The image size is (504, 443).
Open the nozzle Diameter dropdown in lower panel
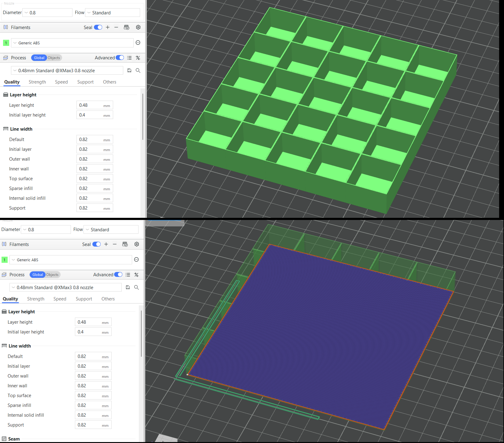tap(46, 229)
